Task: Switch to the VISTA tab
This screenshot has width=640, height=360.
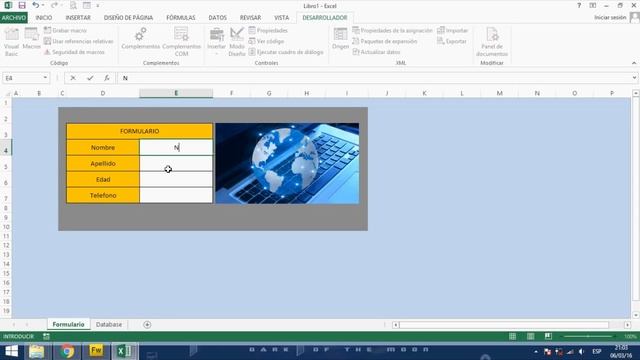Action: (x=281, y=18)
